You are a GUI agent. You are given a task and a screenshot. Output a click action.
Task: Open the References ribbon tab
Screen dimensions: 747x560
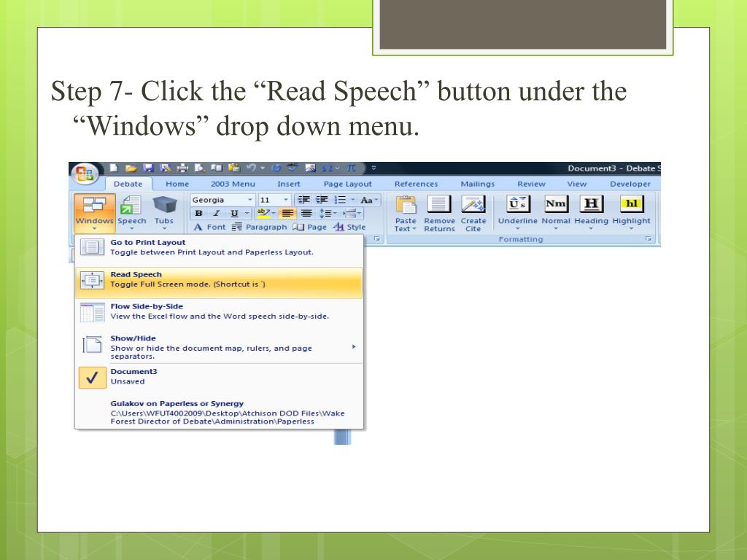(x=416, y=184)
